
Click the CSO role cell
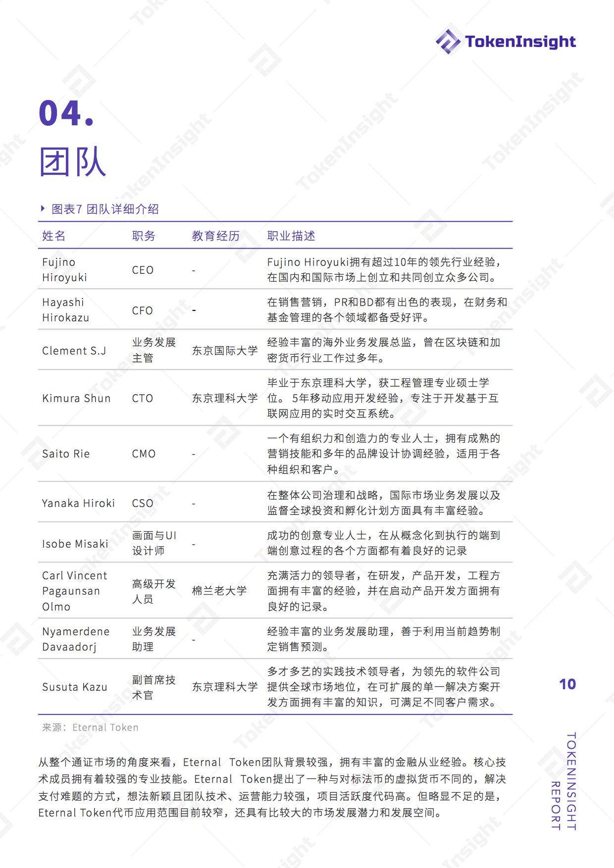click(x=143, y=503)
